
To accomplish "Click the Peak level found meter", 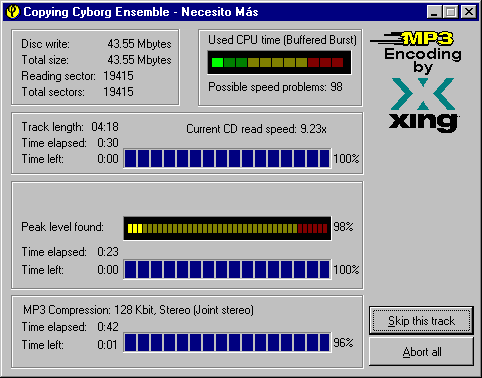I will point(227,228).
